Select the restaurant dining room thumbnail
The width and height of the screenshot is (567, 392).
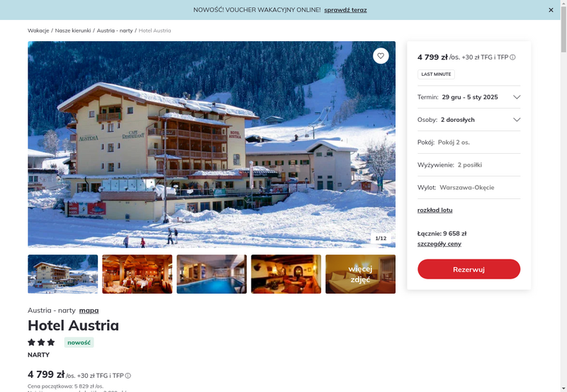[x=137, y=274]
